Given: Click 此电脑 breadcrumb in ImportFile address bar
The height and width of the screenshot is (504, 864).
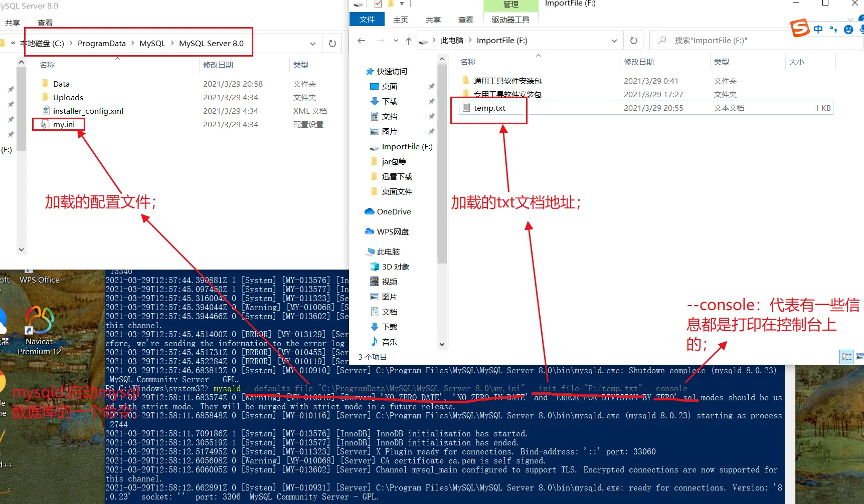Looking at the screenshot, I should point(452,41).
